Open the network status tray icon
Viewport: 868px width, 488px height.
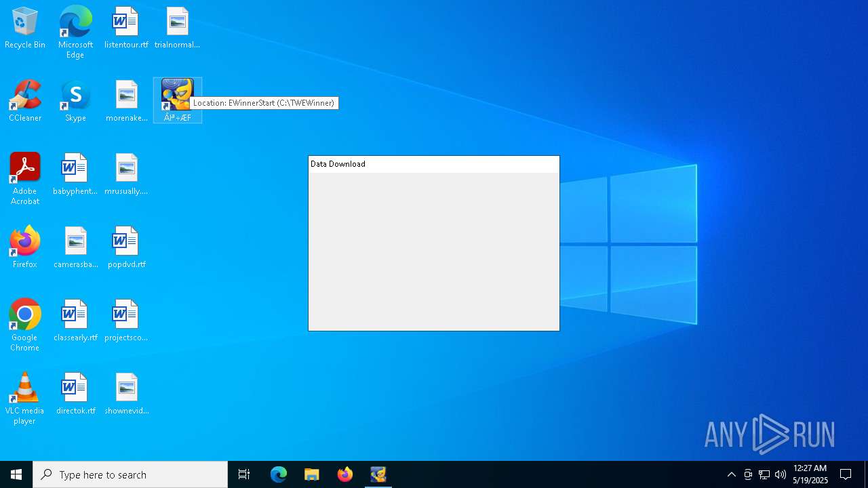(x=764, y=474)
